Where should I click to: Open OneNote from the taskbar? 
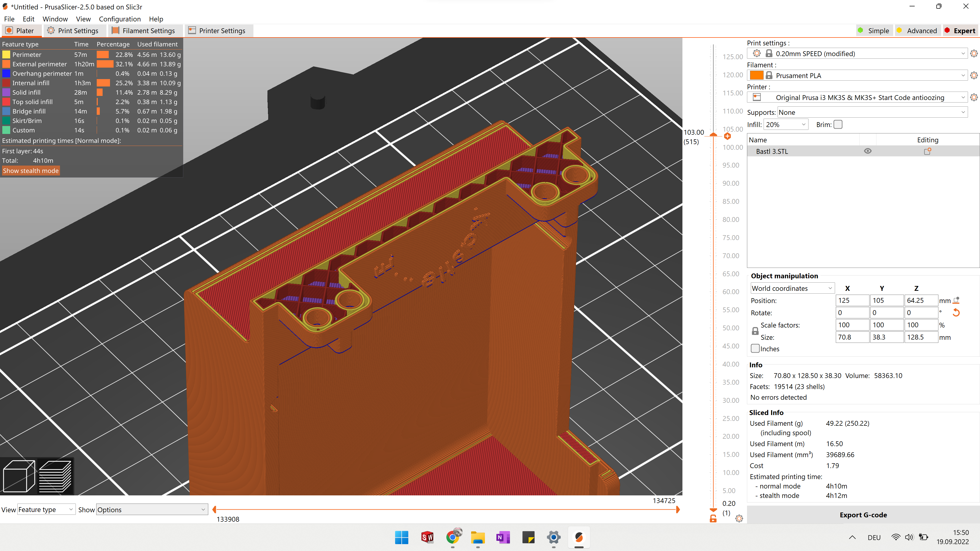503,537
